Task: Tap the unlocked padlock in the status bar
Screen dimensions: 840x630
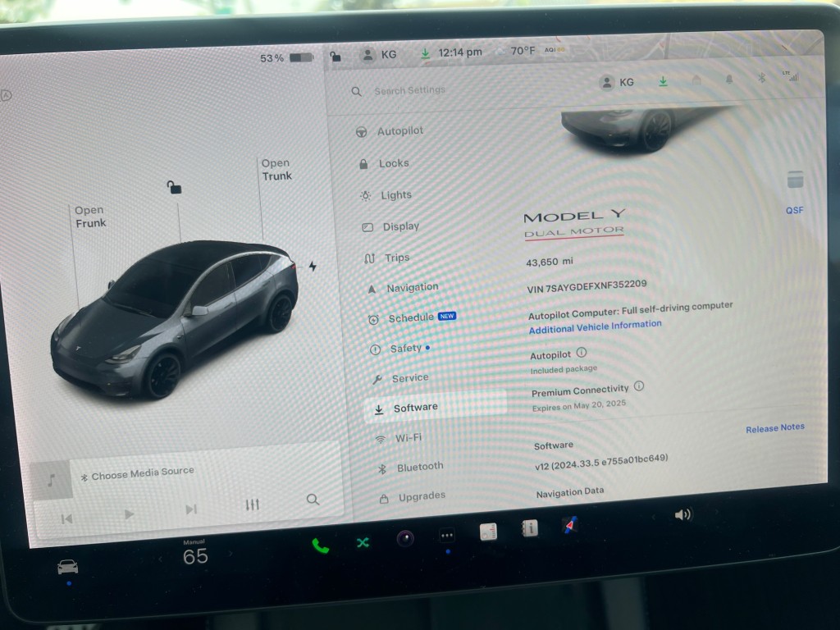Action: click(336, 56)
